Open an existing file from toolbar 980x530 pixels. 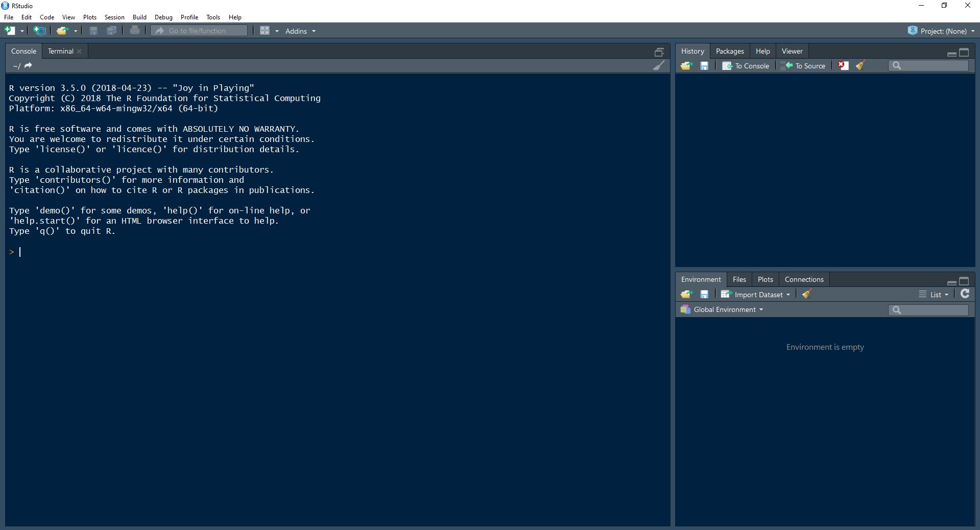(62, 31)
